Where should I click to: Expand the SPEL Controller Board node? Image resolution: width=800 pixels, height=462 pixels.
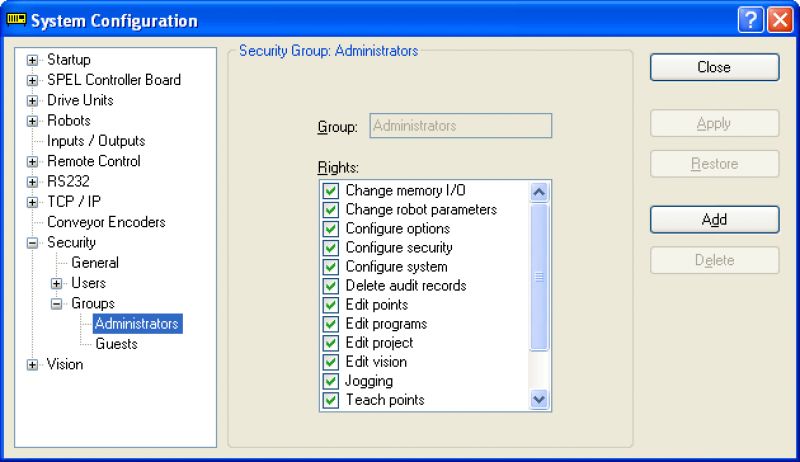click(32, 81)
